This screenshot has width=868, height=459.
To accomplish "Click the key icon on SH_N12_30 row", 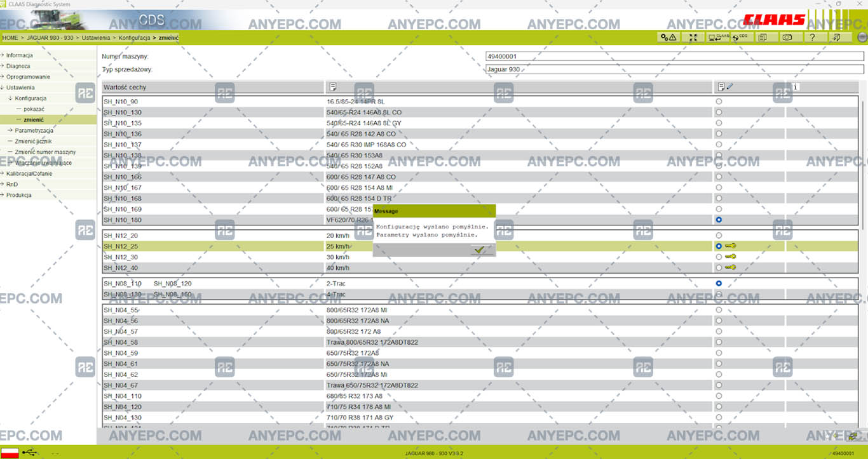I will tap(730, 256).
